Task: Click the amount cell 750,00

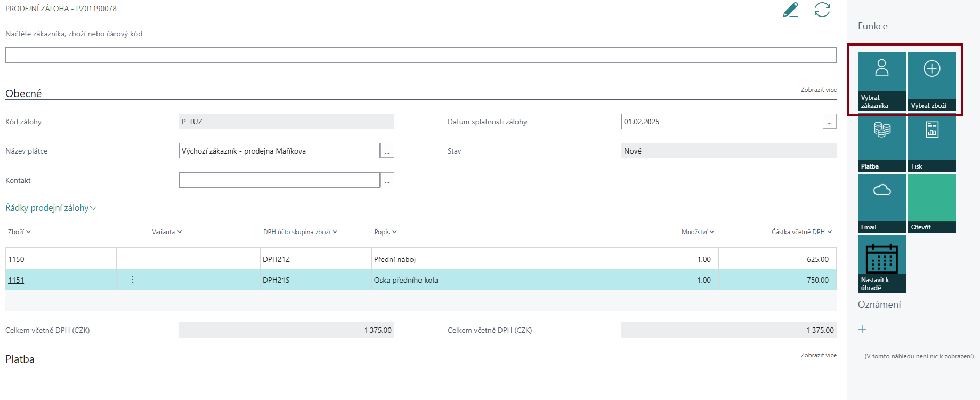Action: pyautogui.click(x=777, y=280)
